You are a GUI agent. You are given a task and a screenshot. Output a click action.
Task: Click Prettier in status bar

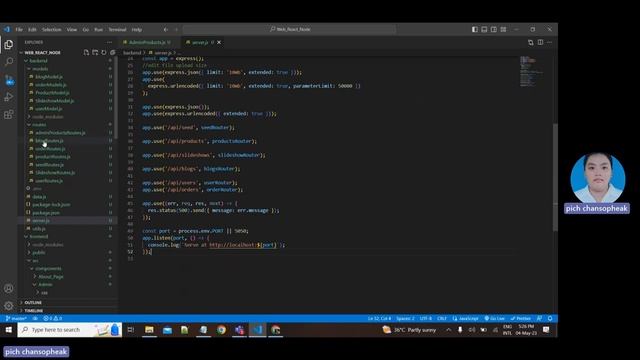[x=521, y=318]
